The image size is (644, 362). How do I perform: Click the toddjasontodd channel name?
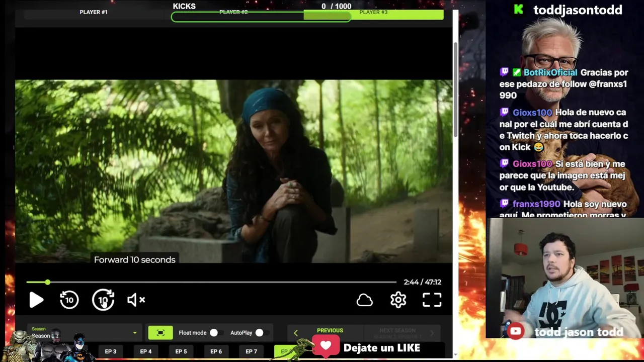[578, 10]
